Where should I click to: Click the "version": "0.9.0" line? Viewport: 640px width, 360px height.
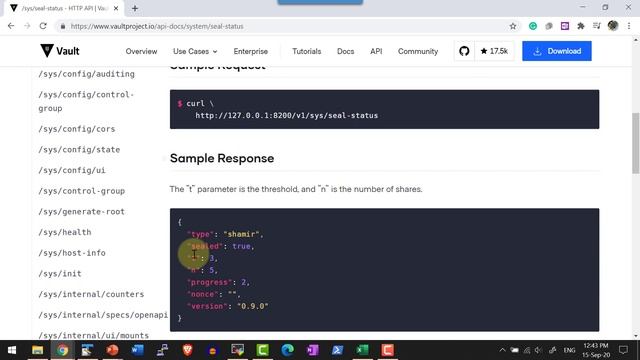(x=228, y=306)
